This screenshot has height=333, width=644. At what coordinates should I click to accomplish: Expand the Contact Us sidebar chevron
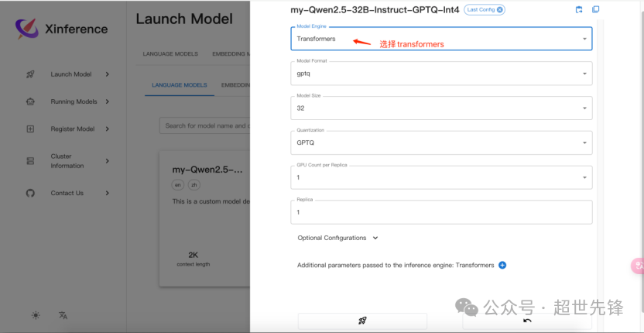[x=107, y=193]
